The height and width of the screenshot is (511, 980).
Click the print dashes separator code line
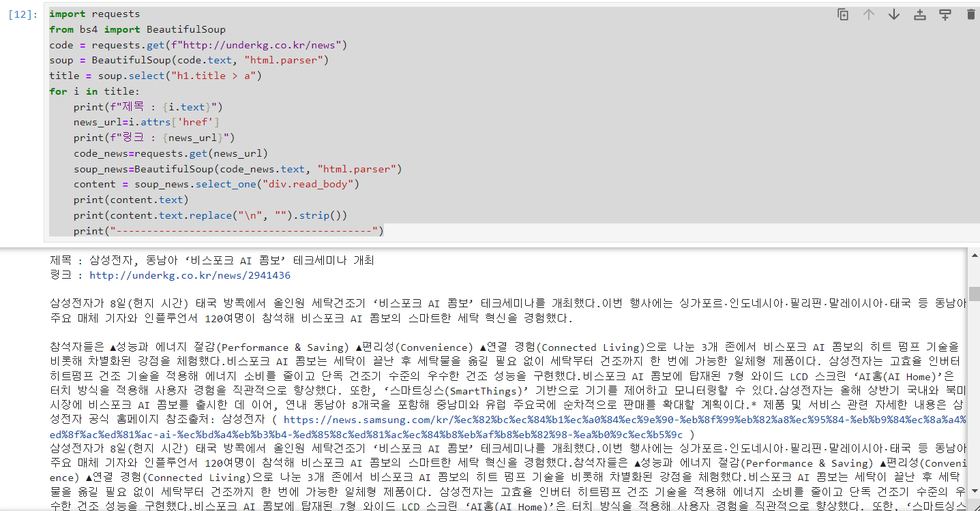pyautogui.click(x=228, y=230)
